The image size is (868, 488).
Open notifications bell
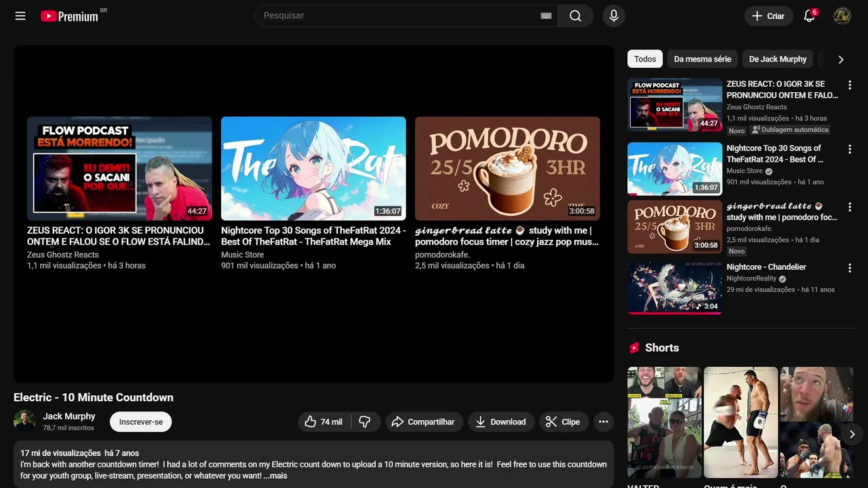coord(809,16)
